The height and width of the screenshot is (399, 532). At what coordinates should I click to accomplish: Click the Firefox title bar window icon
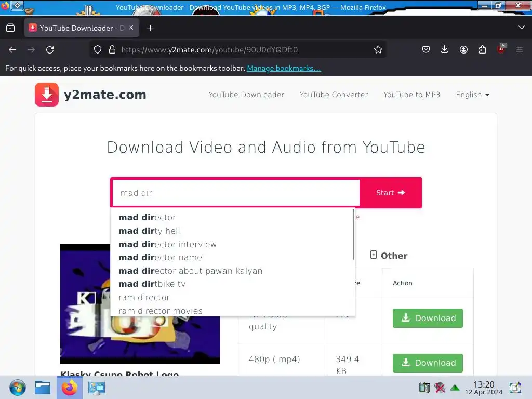5,5
